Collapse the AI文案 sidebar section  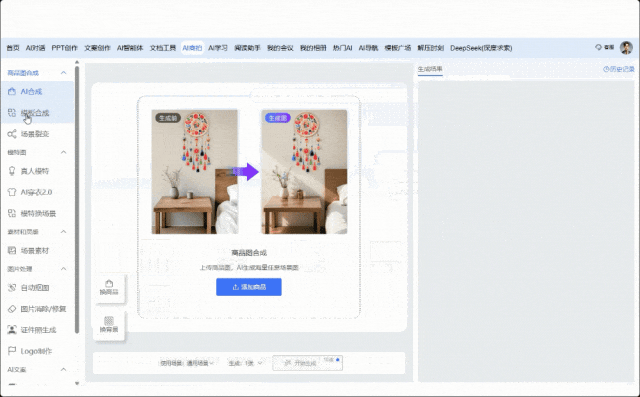(64, 369)
